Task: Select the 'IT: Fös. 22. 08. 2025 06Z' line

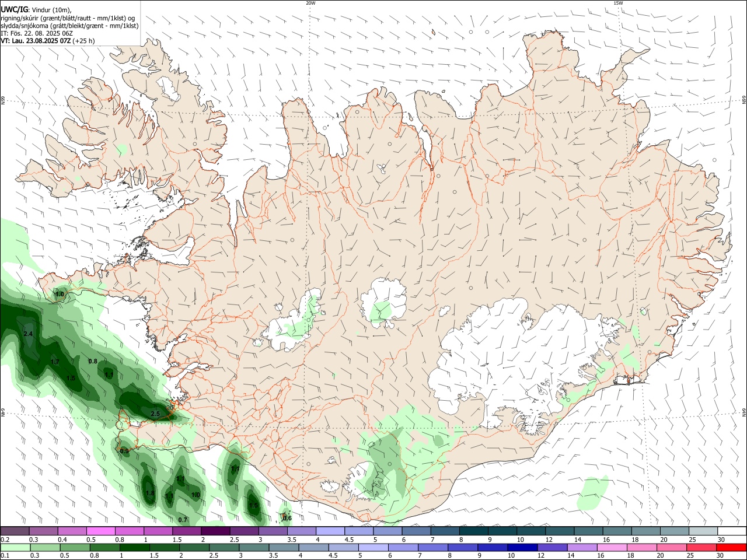Action: [37, 33]
